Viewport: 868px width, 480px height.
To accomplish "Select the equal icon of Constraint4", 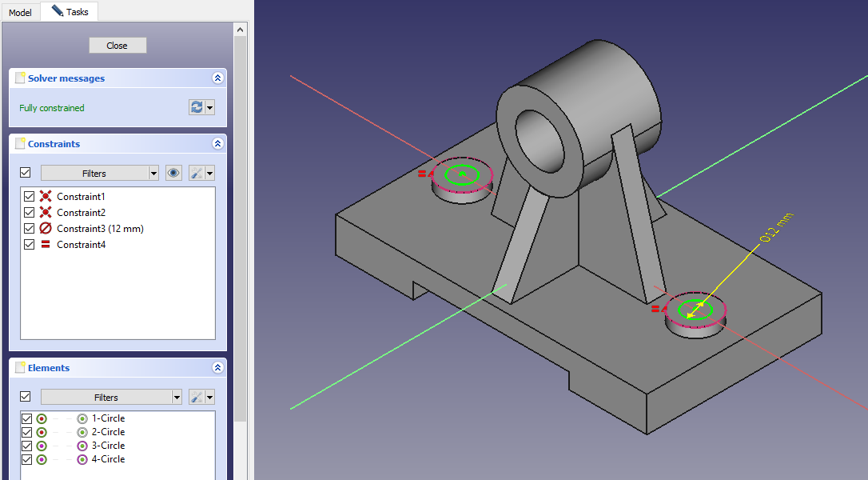I will pyautogui.click(x=46, y=245).
